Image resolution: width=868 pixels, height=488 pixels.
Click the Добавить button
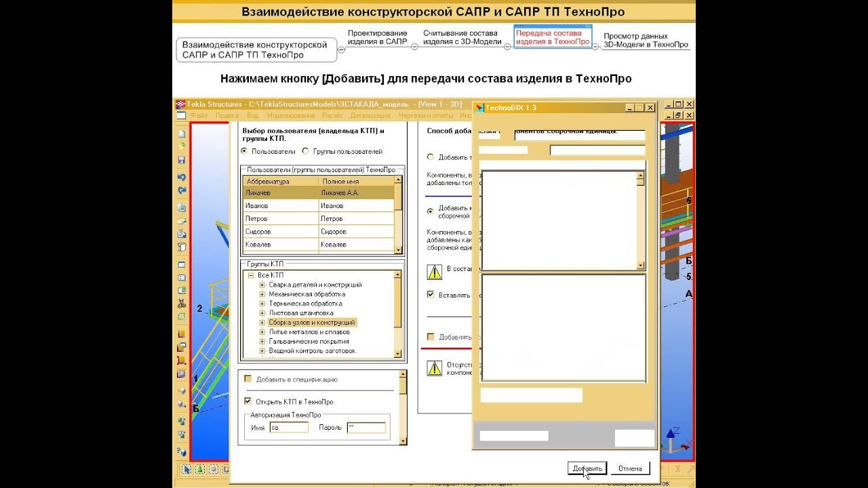coord(587,468)
